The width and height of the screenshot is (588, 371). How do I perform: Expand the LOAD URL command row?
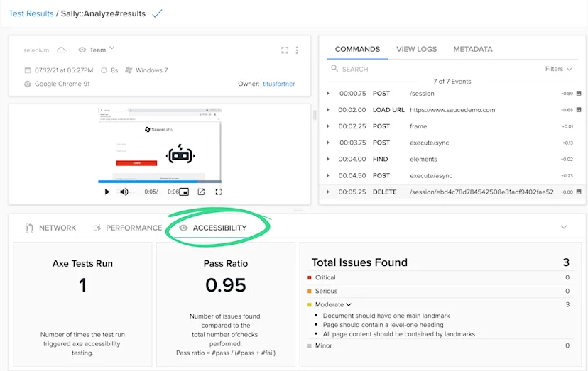(x=328, y=110)
